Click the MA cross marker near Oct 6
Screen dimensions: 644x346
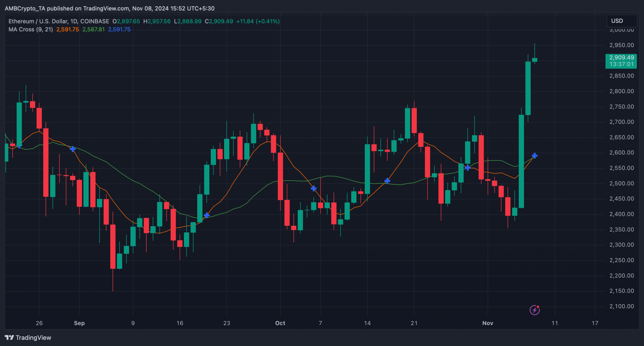pos(313,188)
